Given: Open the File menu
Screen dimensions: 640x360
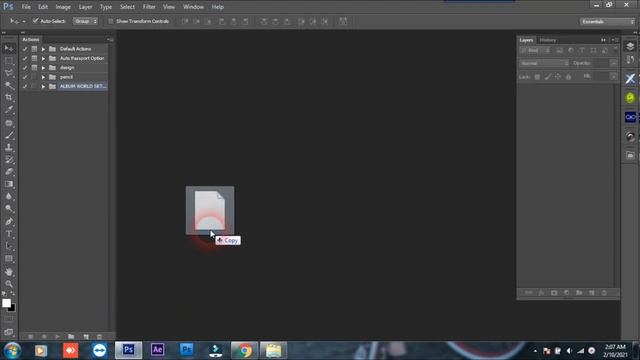Looking at the screenshot, I should (x=26, y=7).
